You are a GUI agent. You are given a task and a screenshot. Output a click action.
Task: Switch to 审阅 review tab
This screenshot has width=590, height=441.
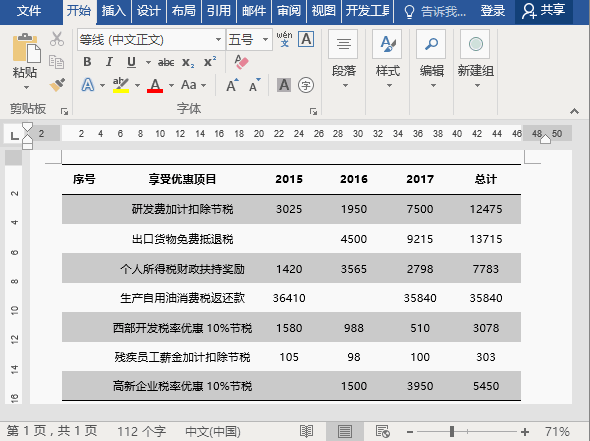(x=289, y=11)
